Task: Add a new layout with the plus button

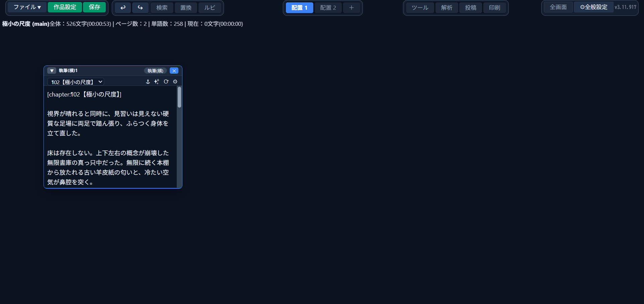Action: [351, 8]
